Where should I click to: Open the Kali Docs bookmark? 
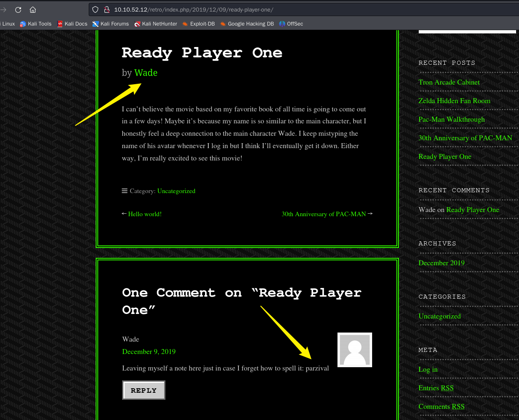click(72, 24)
